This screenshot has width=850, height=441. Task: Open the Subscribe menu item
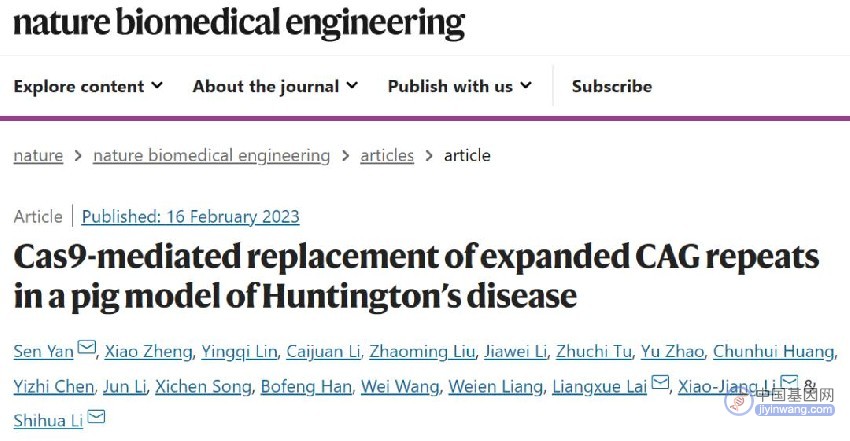click(612, 86)
